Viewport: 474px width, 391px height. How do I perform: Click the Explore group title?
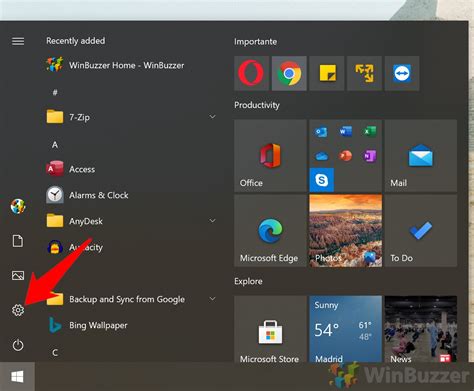pyautogui.click(x=248, y=281)
